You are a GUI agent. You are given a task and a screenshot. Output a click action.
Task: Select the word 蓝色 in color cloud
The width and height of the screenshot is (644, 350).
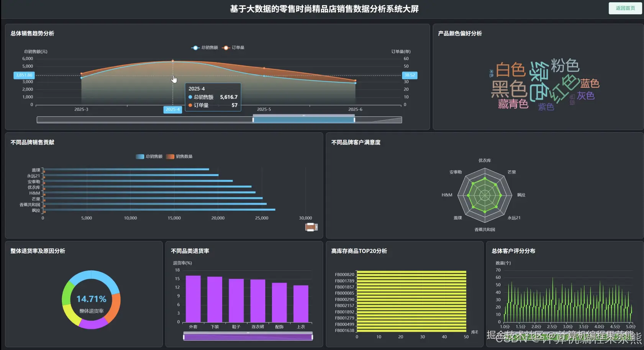pyautogui.click(x=590, y=83)
